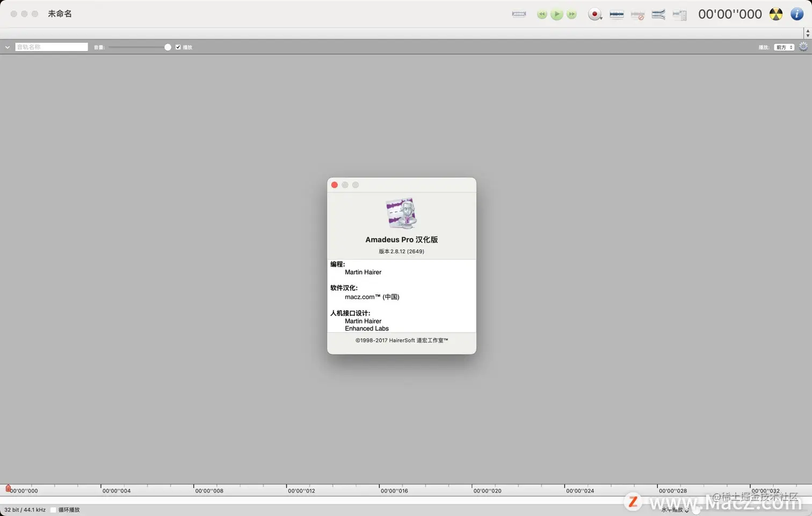Click the 人机接口设计 heading in credits
The image size is (812, 516).
tap(350, 313)
